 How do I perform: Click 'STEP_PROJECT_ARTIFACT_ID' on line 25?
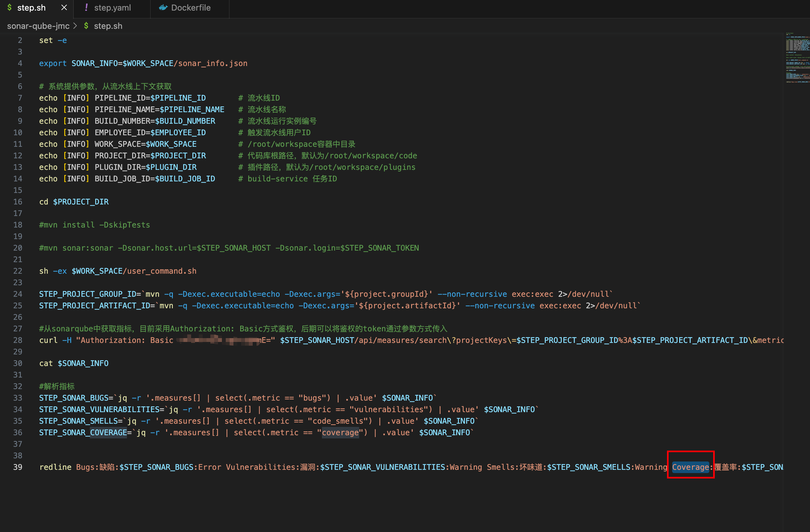(x=95, y=306)
